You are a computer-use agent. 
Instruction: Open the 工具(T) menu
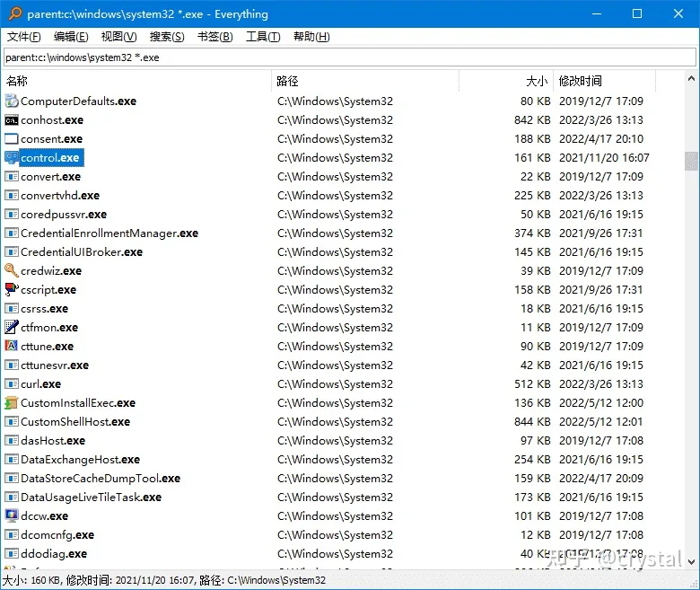(263, 37)
